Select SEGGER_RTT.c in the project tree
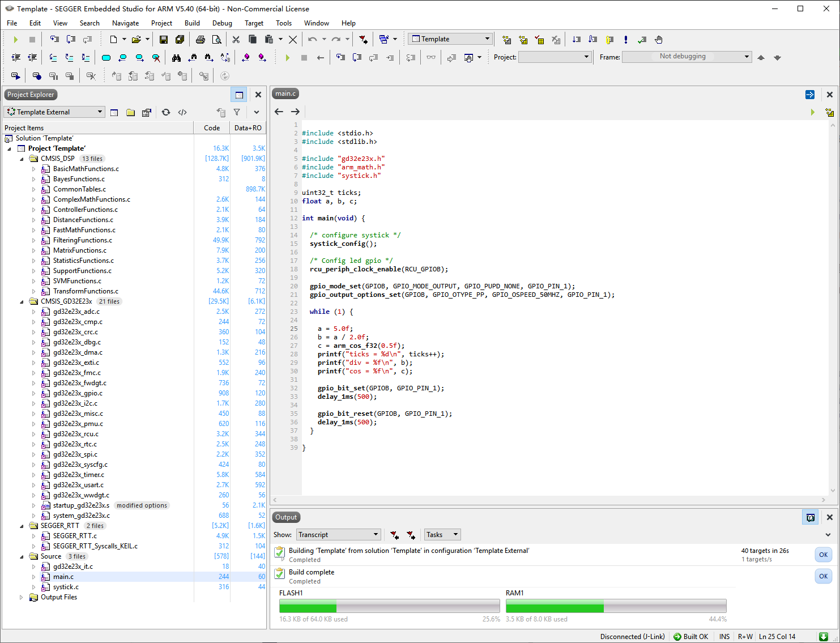This screenshot has height=643, width=840. (75, 536)
